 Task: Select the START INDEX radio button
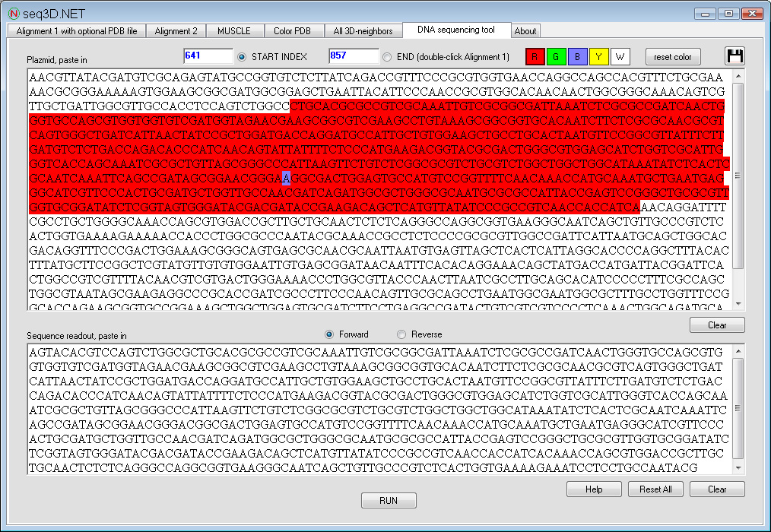click(243, 57)
